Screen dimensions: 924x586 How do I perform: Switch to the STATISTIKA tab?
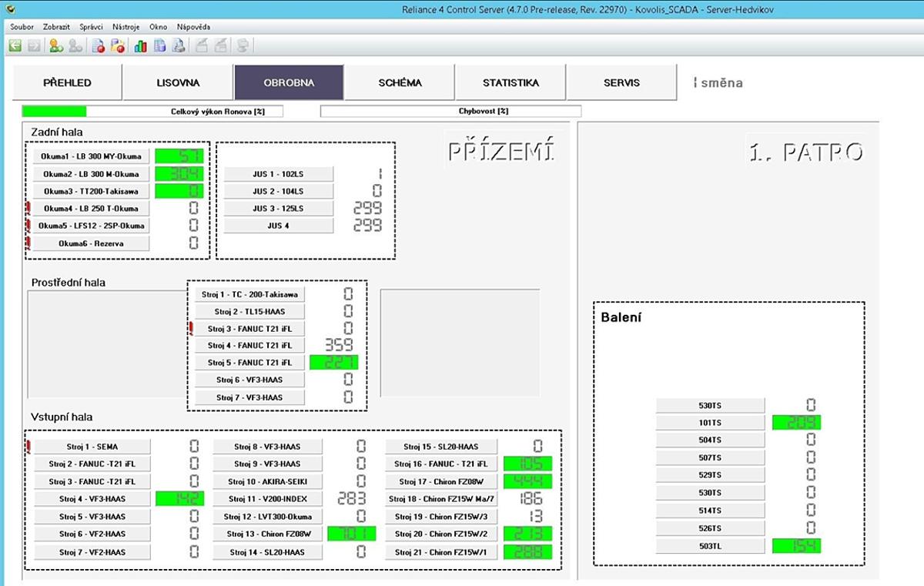511,82
